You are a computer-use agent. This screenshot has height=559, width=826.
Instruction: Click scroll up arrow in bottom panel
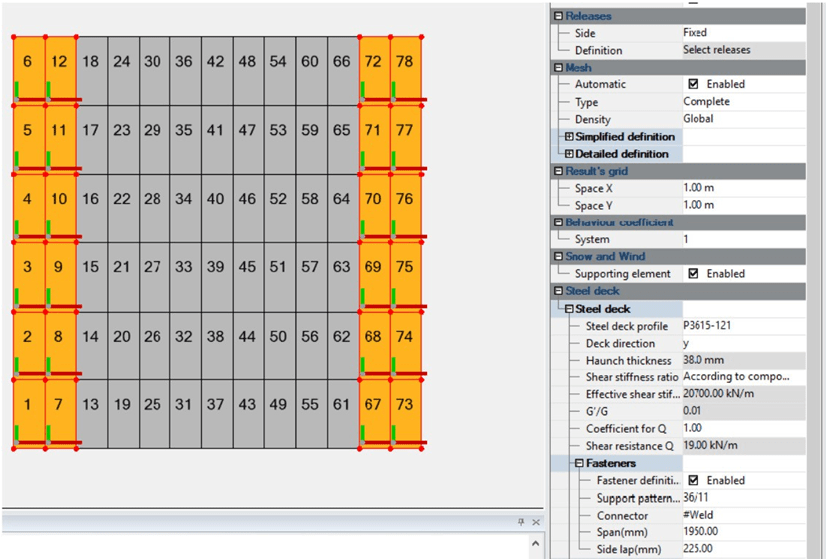(535, 544)
